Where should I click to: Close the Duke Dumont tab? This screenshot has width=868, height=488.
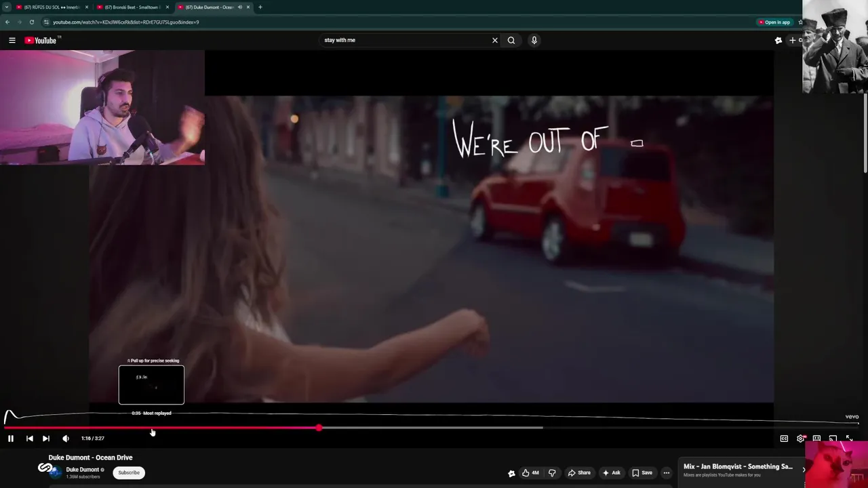coord(248,7)
